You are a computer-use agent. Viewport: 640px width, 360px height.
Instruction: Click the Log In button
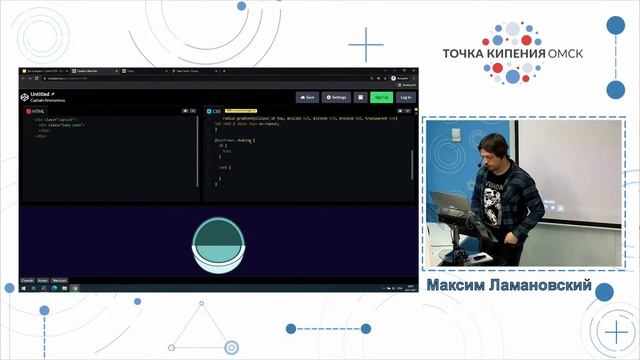[x=406, y=98]
